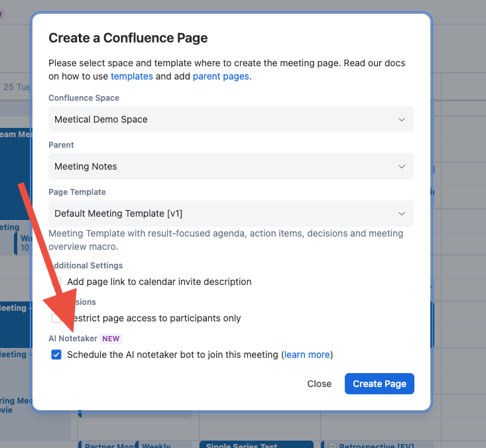Click the Create Page button
Viewport: 486px width, 448px height.
click(x=379, y=384)
